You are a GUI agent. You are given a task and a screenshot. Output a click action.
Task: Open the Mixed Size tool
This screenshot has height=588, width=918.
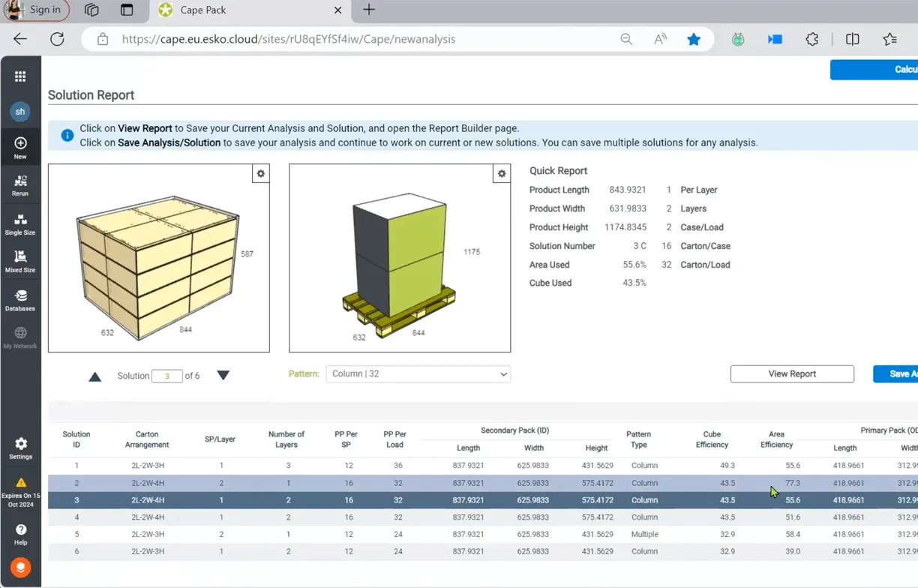(x=20, y=261)
